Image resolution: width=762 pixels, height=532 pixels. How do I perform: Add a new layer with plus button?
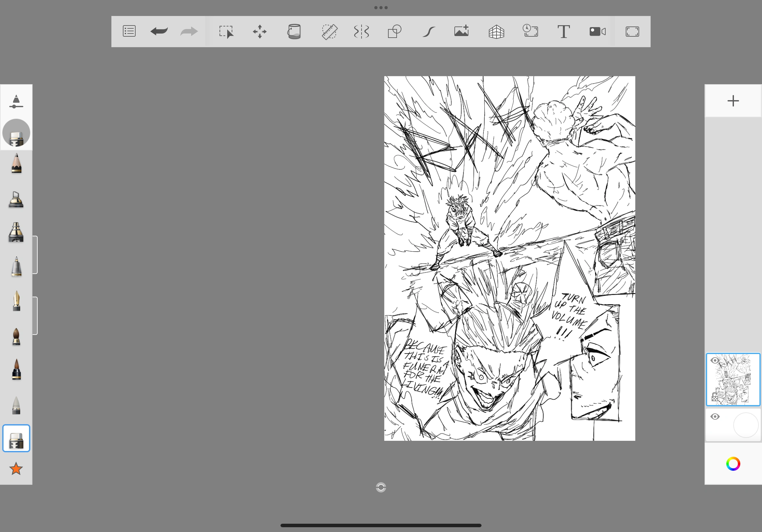[733, 101]
